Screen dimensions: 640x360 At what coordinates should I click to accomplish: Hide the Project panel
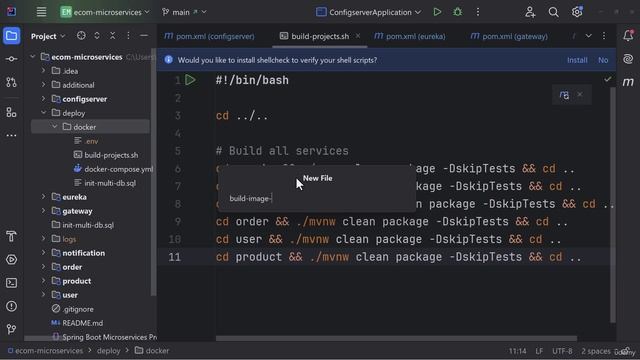pos(144,36)
